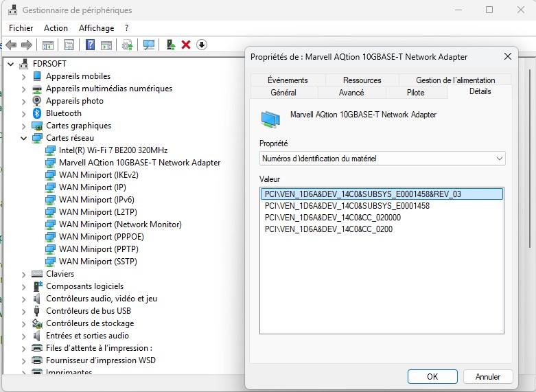Click the update driver toolbar icon
536x392 pixels.
coord(127,45)
